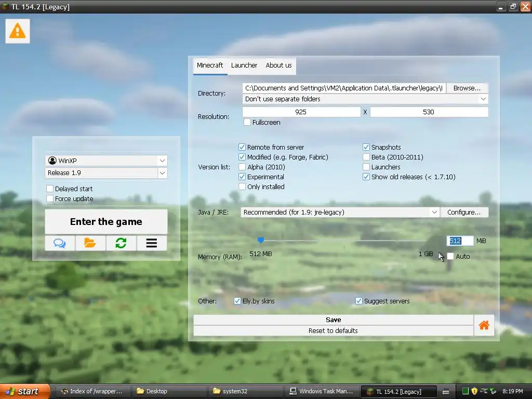Uncheck Experimental versions
Viewport: 532px width, 399px height.
242,177
